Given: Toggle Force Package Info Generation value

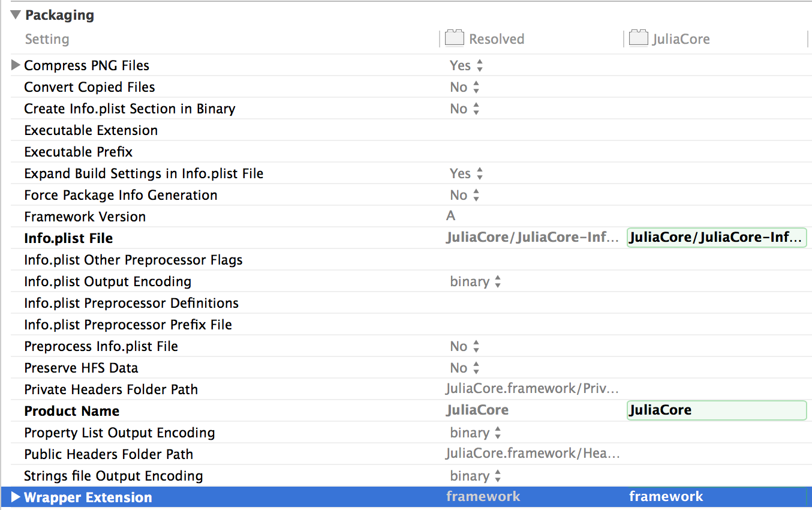Looking at the screenshot, I should [465, 195].
